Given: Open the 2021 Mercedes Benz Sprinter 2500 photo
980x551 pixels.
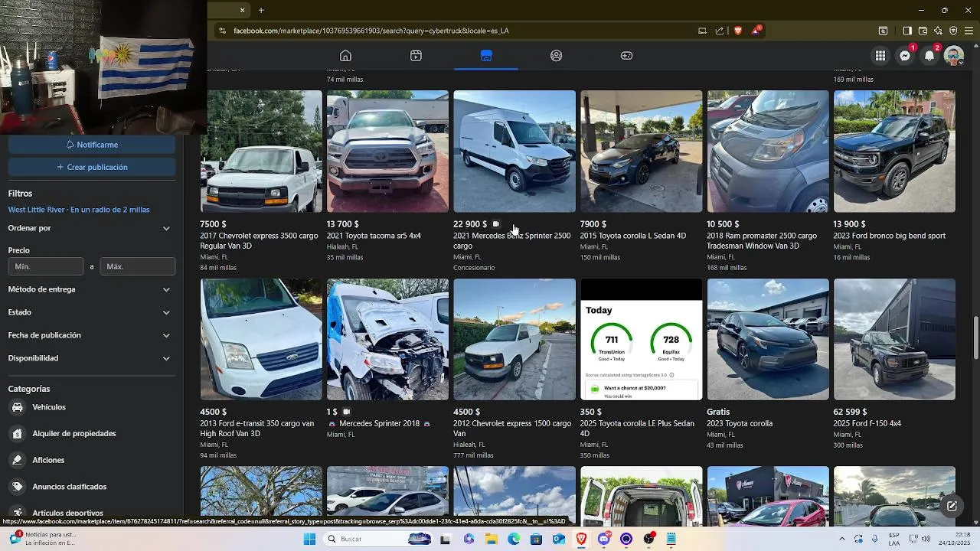Looking at the screenshot, I should 514,152.
